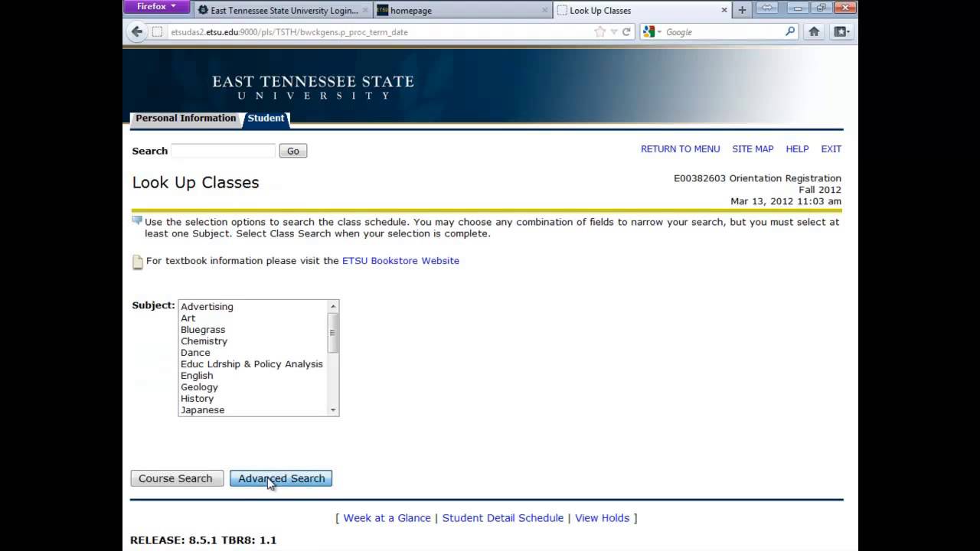Close the homepage browser tab
This screenshot has width=980, height=551.
coord(544,11)
